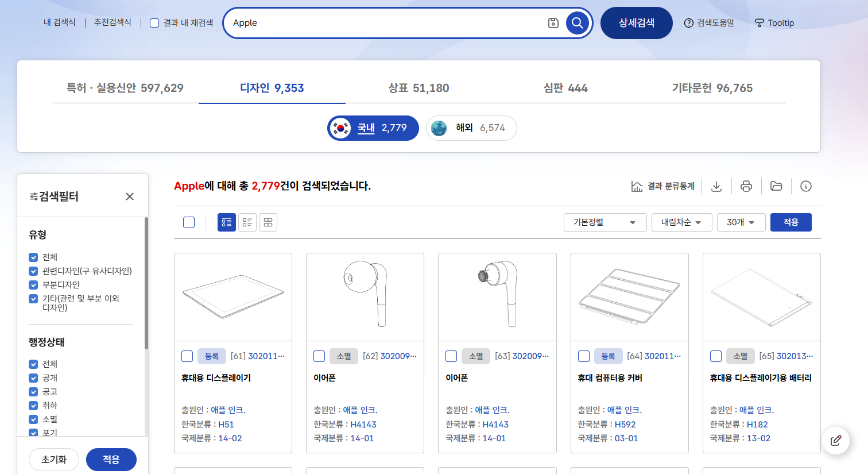Viewport: 868px width, 474px height.
Task: Uncheck 공개 status filter
Action: pyautogui.click(x=33, y=378)
